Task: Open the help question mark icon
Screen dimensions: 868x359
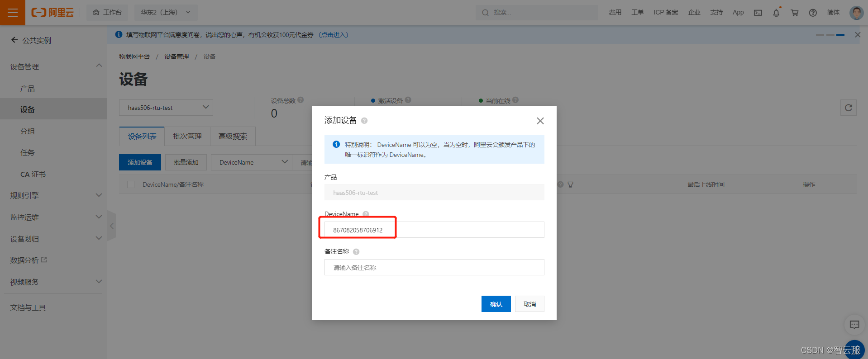Action: click(813, 13)
